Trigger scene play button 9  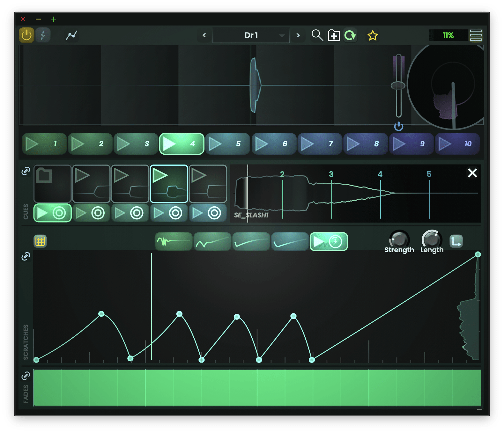[411, 144]
